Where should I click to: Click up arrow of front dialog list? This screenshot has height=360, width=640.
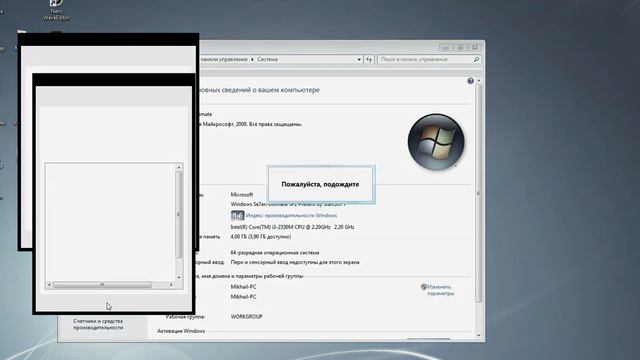[179, 167]
